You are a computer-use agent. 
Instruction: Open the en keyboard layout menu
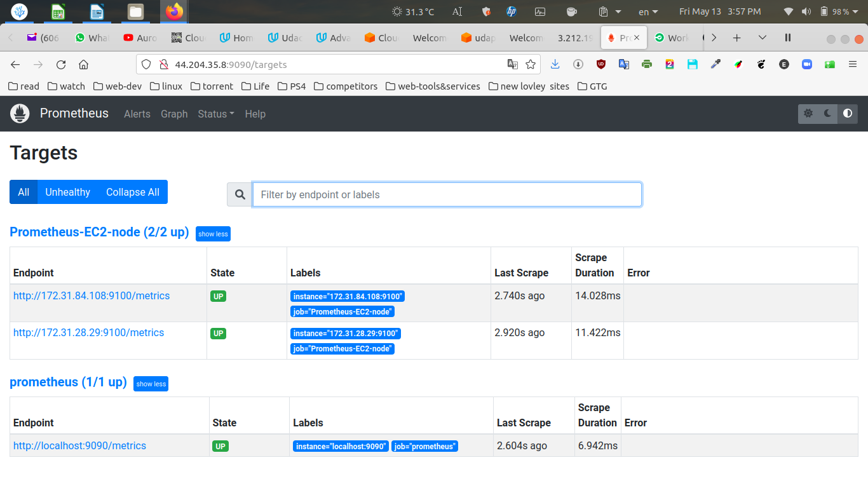pos(648,11)
